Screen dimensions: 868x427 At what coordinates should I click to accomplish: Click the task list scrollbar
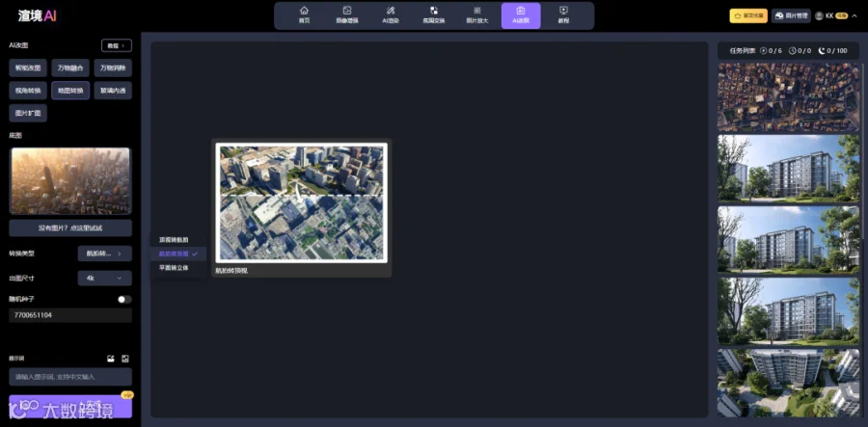[861, 149]
